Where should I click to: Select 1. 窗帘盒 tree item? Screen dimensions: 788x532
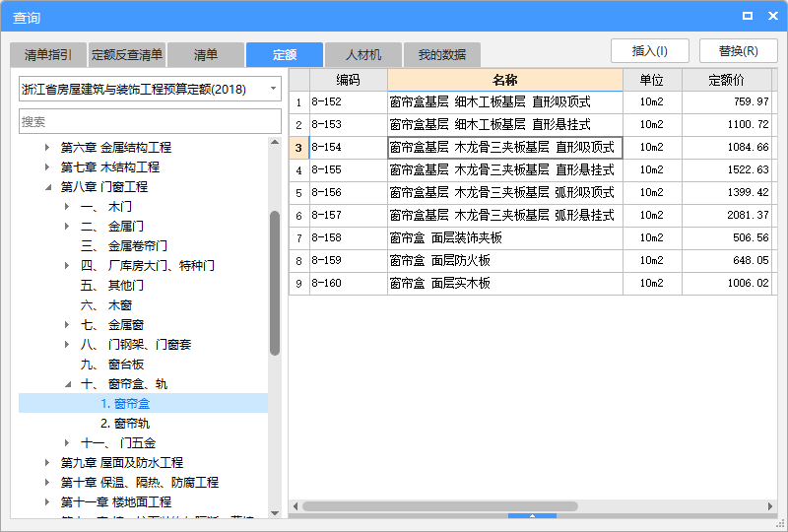coord(143,403)
